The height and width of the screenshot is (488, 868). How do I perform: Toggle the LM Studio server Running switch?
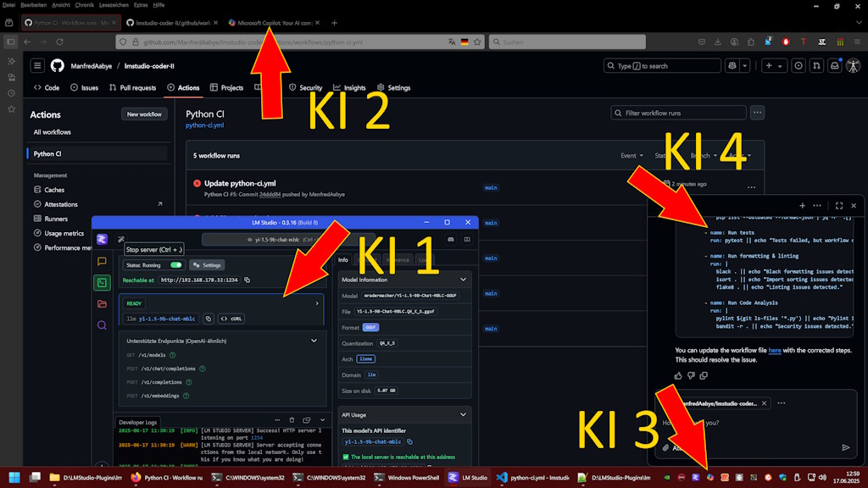[x=176, y=265]
